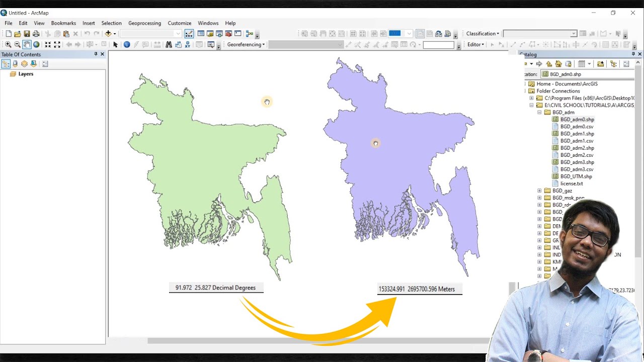Open the Python window
Viewport: 644px width, 362px height.
click(237, 34)
